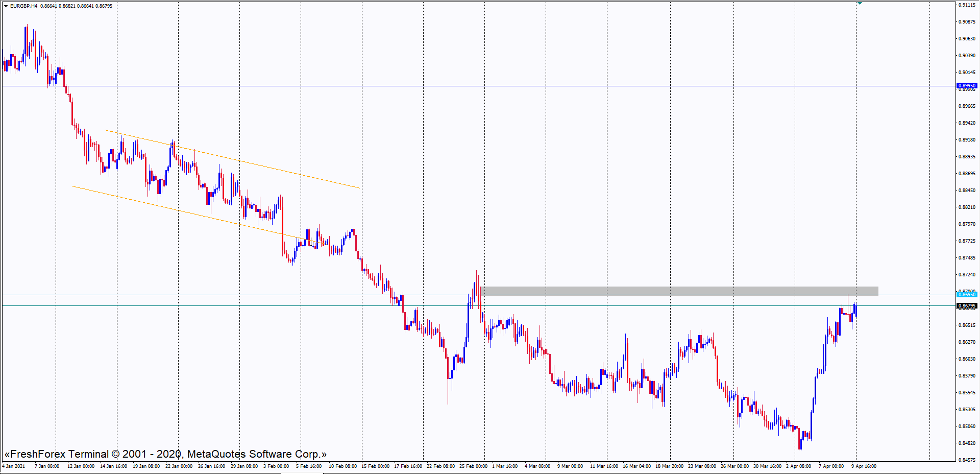Click the 0.86270 price axis label

pyautogui.click(x=967, y=342)
